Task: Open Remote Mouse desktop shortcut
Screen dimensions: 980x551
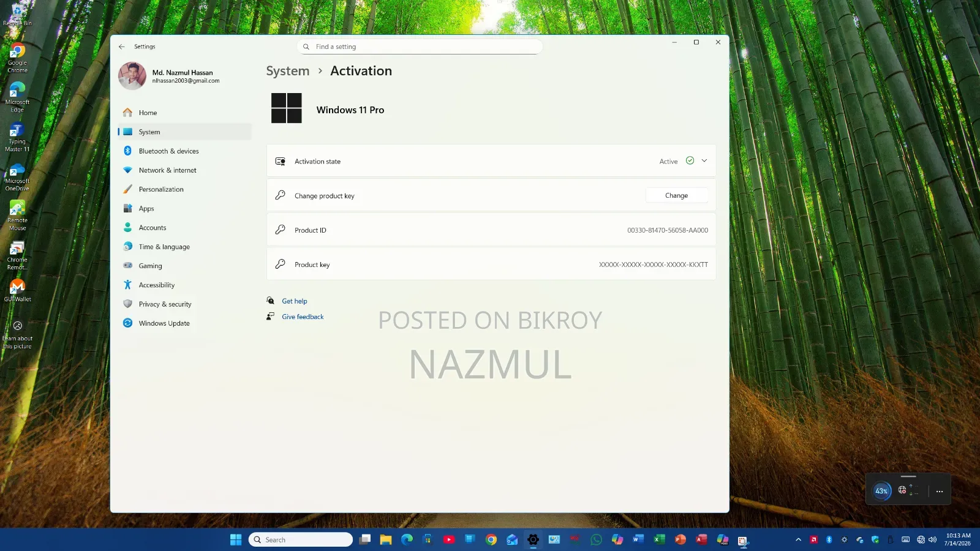Action: pos(17,216)
